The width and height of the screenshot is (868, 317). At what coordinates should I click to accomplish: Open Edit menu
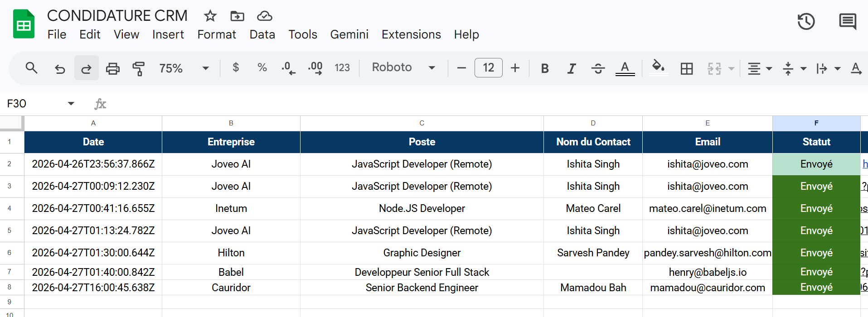tap(90, 34)
